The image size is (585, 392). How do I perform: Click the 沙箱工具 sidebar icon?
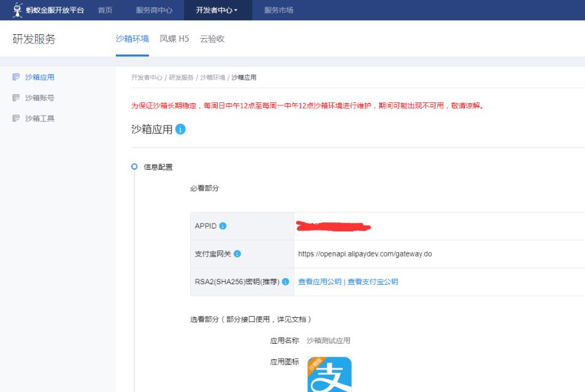pyautogui.click(x=16, y=119)
